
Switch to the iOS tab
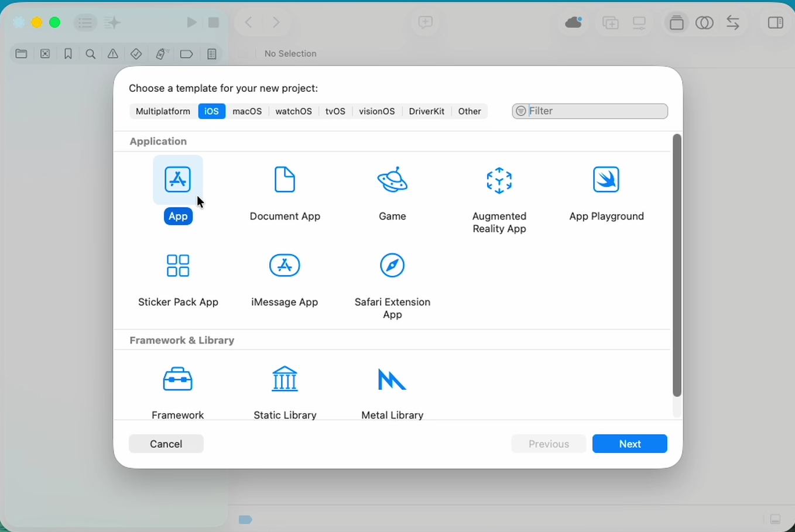[x=211, y=111]
